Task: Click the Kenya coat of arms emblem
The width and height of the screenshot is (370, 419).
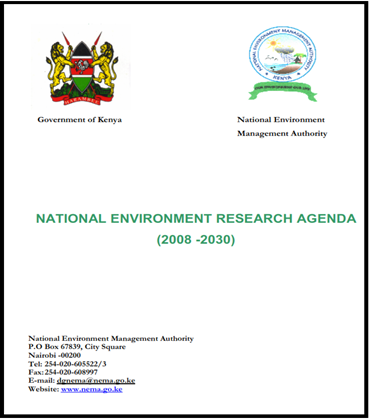Action: coord(81,68)
